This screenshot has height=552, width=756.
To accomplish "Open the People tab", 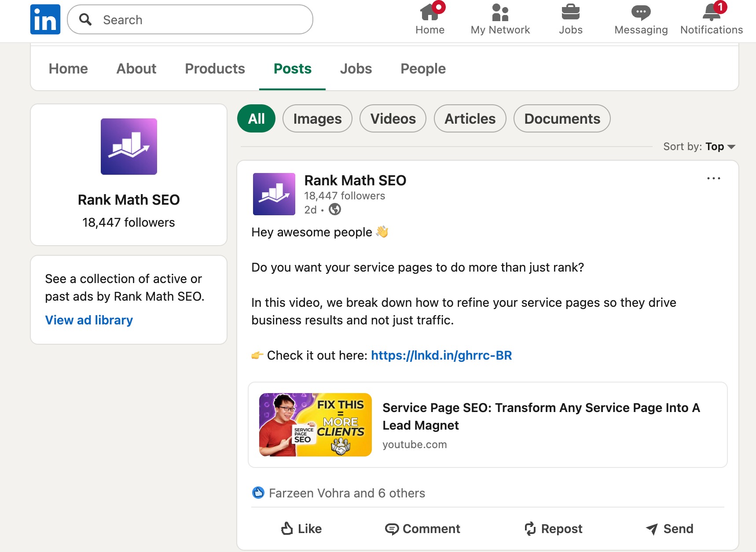I will coord(422,69).
